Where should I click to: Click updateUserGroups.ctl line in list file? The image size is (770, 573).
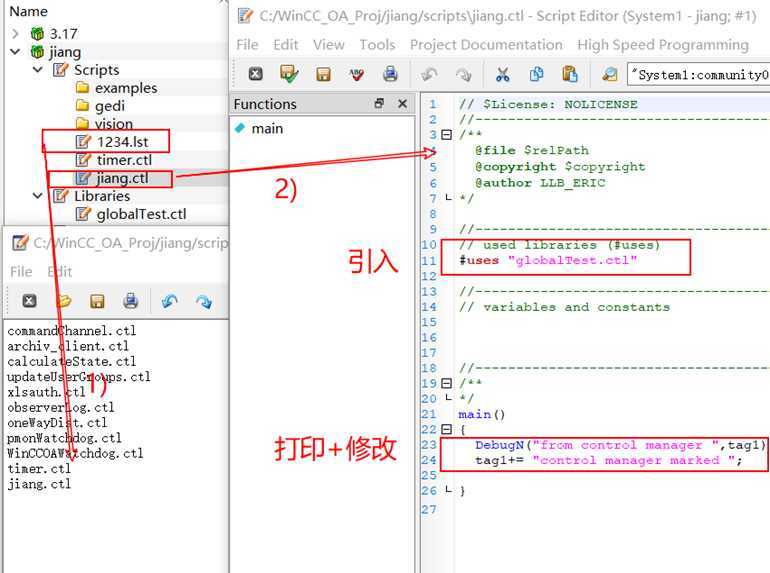tap(79, 377)
